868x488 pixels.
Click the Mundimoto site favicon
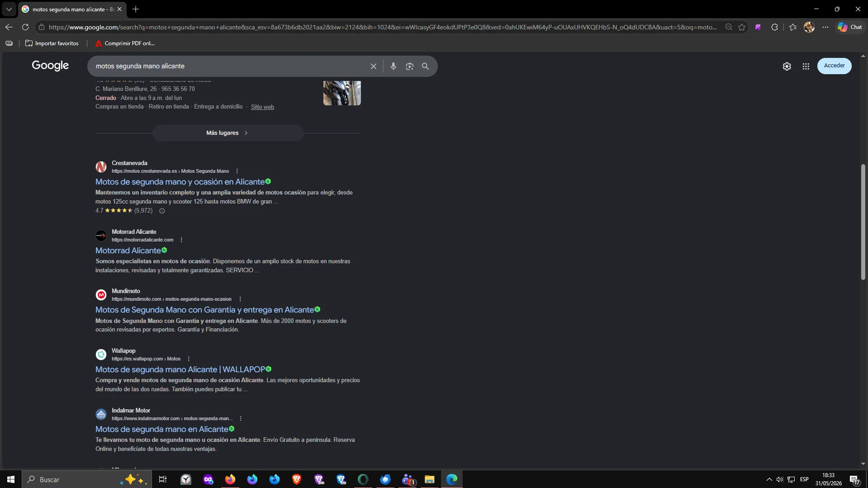point(101,295)
